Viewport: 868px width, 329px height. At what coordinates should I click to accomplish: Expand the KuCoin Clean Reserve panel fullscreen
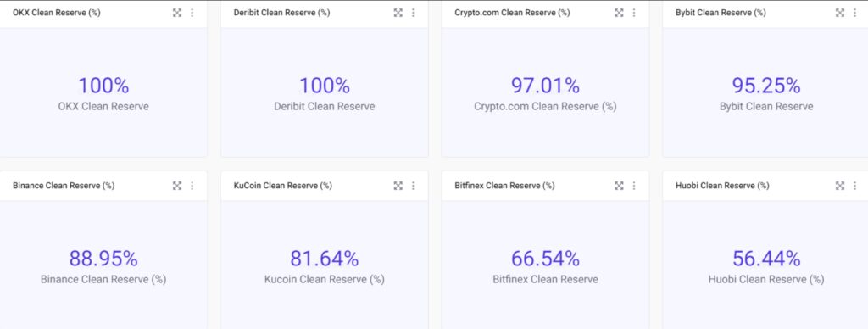click(x=398, y=186)
